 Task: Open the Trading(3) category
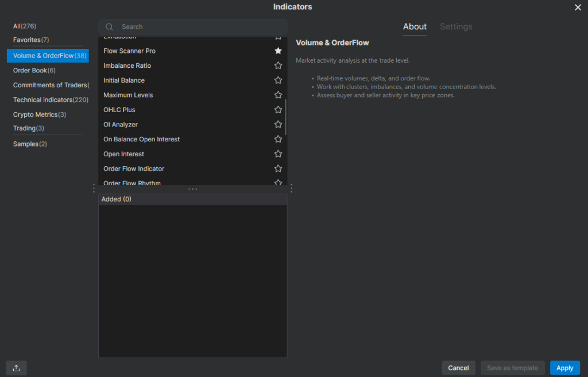coord(29,128)
